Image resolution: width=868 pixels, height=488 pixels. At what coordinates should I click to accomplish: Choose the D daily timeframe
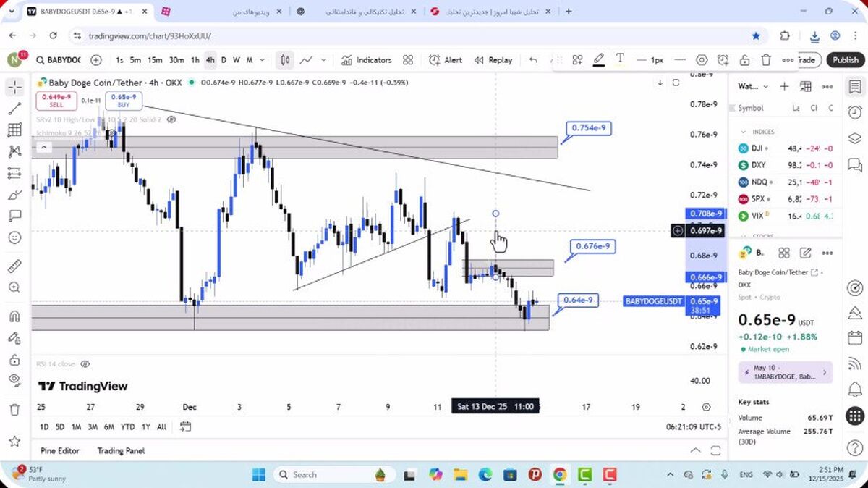224,60
